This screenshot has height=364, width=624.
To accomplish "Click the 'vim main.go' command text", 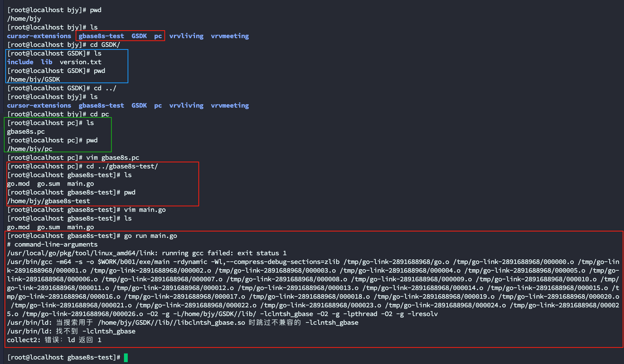I will pos(145,210).
